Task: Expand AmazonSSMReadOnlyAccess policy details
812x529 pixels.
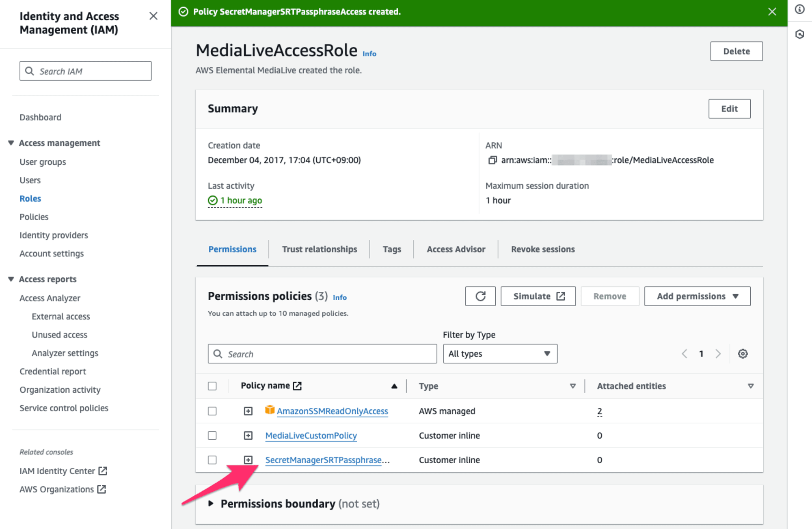Action: pos(248,411)
